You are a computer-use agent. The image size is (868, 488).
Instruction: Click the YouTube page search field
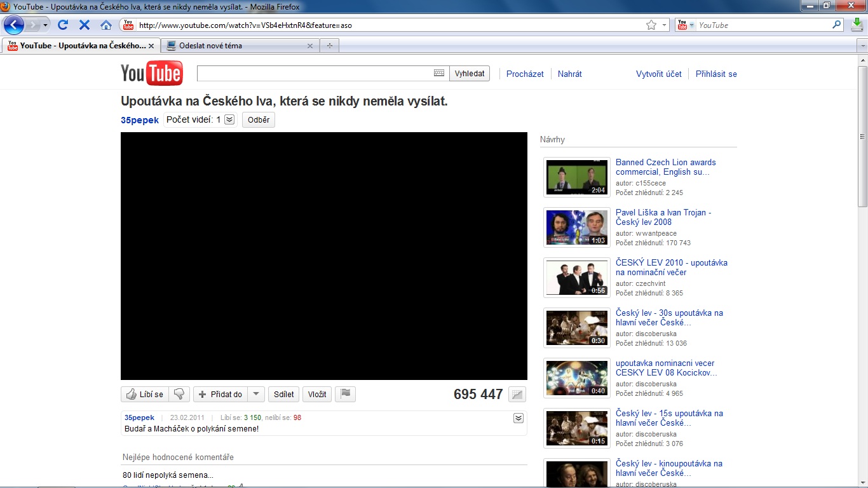tap(315, 74)
